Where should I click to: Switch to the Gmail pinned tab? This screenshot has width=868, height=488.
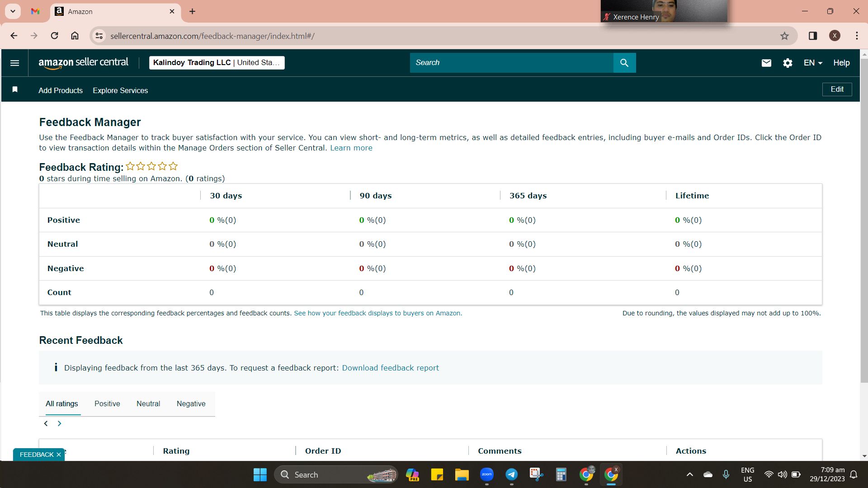click(x=35, y=11)
